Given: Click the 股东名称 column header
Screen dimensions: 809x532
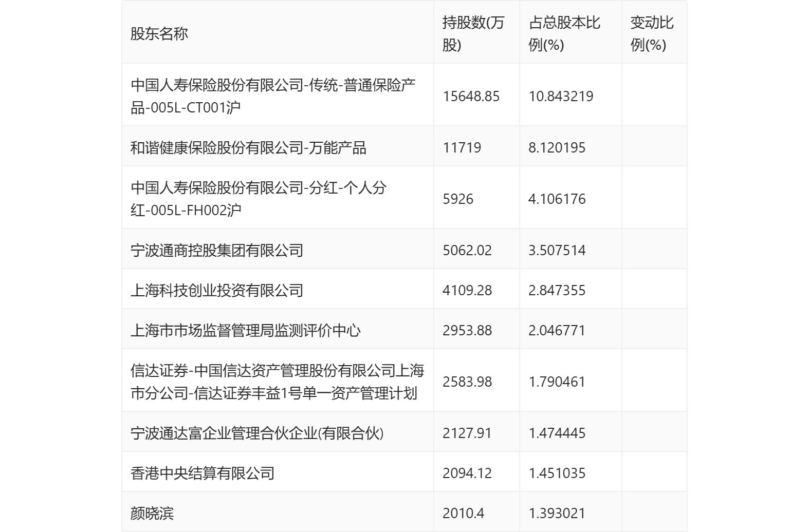Looking at the screenshot, I should 159,34.
